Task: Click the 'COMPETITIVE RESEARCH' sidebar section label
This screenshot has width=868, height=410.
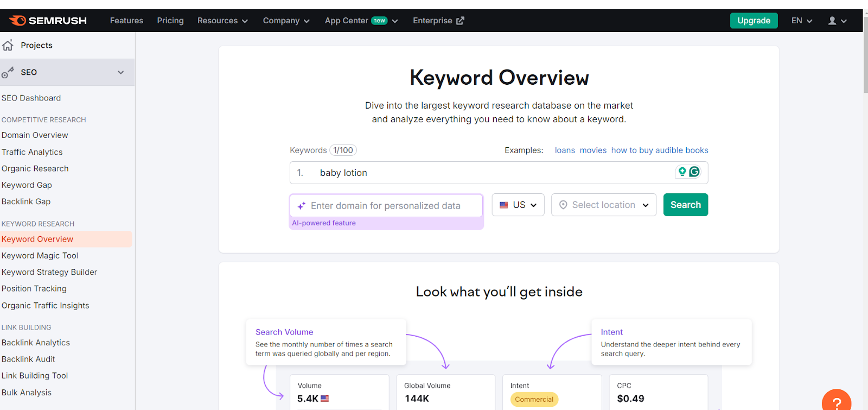Action: pos(44,120)
